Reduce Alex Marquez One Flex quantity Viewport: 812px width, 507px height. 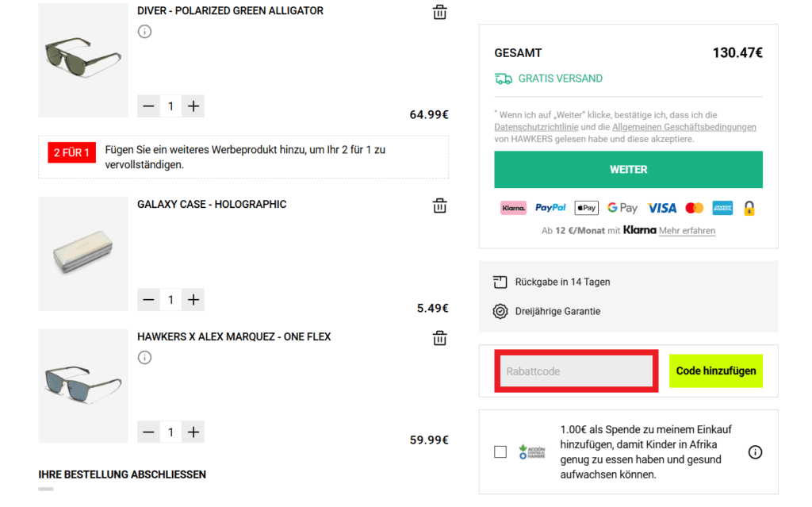[x=148, y=432]
